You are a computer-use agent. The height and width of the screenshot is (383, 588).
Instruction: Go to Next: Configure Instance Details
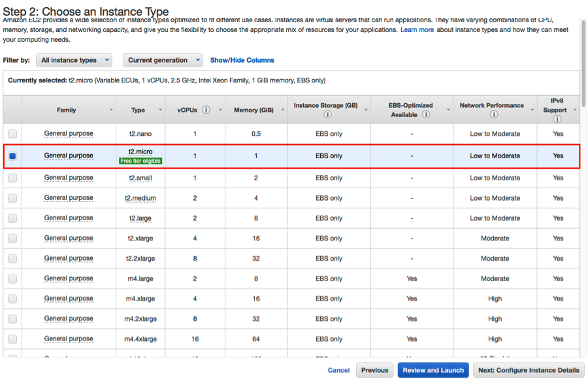pyautogui.click(x=528, y=370)
